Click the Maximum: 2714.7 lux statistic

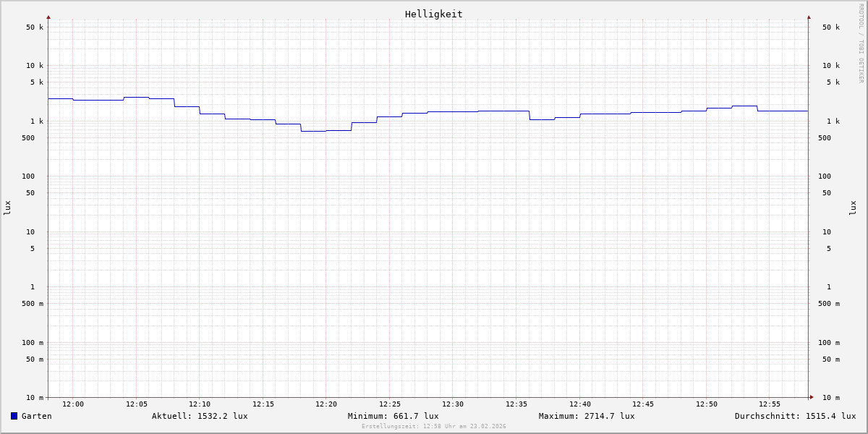(x=587, y=416)
